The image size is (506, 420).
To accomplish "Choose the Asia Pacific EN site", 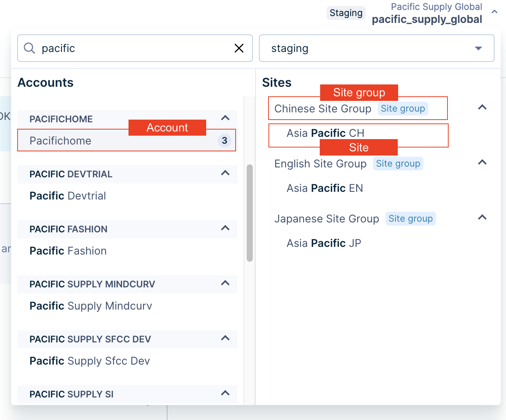I will (x=325, y=188).
